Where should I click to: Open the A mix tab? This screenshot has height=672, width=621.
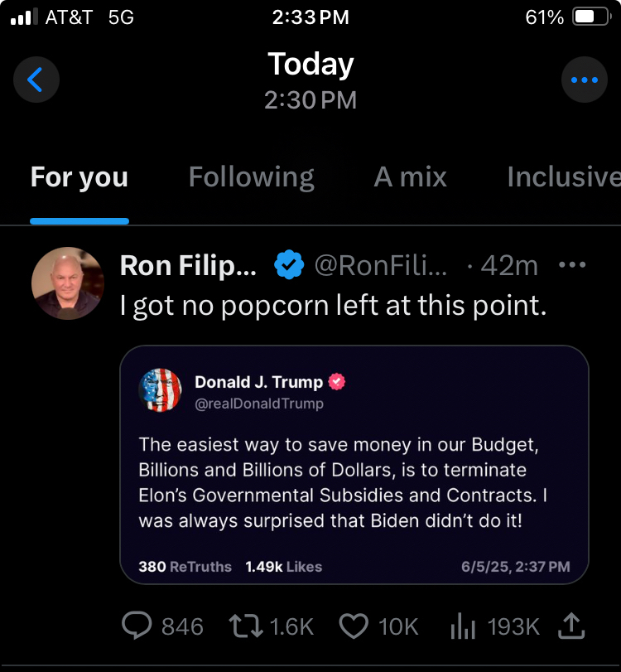[x=410, y=177]
